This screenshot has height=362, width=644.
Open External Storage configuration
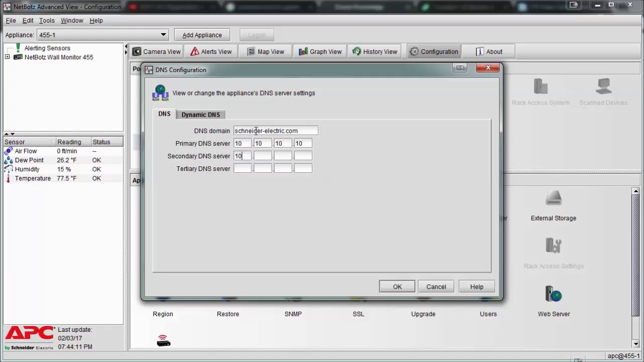pos(553,206)
